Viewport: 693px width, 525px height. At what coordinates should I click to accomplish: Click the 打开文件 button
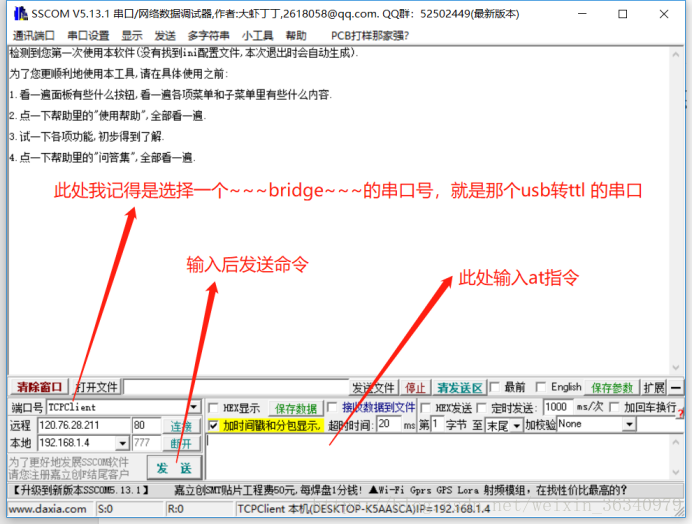tap(97, 388)
